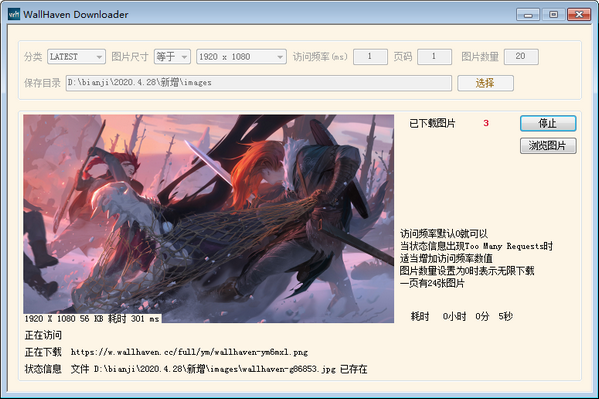
Task: Click the red downloaded count 3
Action: pos(486,123)
